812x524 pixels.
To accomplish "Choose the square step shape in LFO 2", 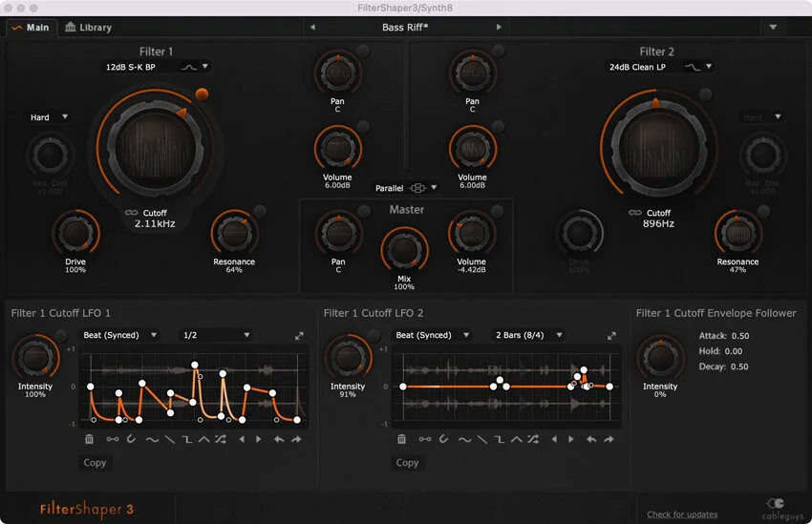I will [500, 440].
